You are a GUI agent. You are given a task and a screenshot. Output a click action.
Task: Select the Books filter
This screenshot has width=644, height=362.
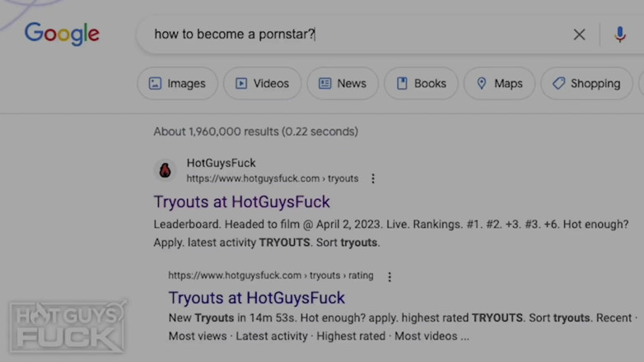tap(421, 83)
